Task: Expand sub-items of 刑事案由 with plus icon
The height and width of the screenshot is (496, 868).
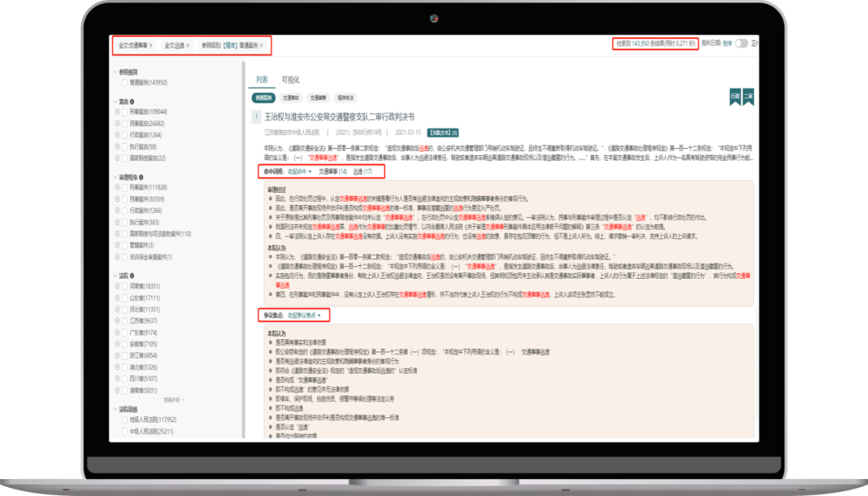Action: 117,112
